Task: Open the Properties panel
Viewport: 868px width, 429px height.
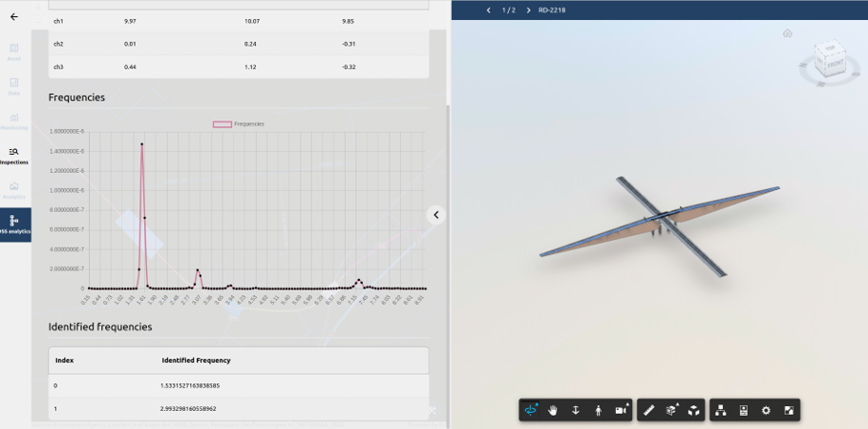Action: point(744,410)
